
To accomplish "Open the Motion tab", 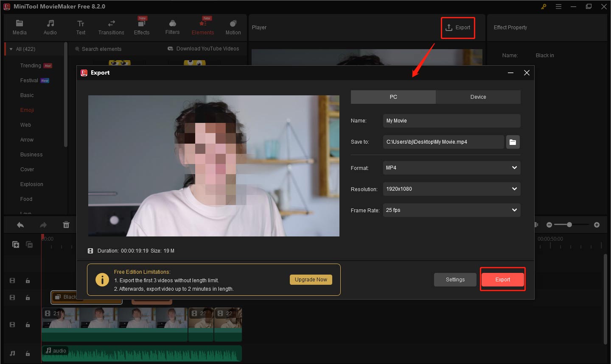I will (x=233, y=28).
